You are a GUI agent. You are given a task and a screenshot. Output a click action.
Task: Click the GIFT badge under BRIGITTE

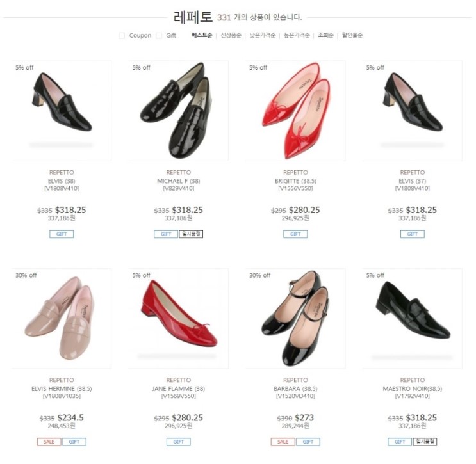[x=295, y=234]
